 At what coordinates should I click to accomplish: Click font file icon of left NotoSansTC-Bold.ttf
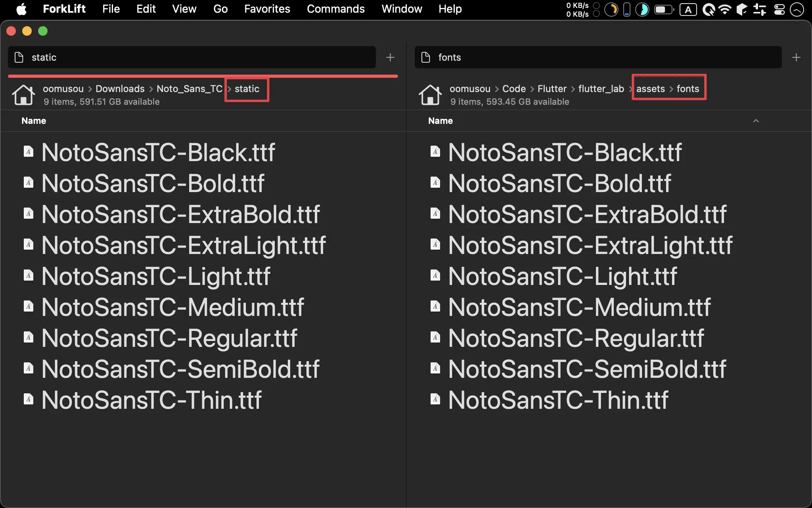point(29,183)
